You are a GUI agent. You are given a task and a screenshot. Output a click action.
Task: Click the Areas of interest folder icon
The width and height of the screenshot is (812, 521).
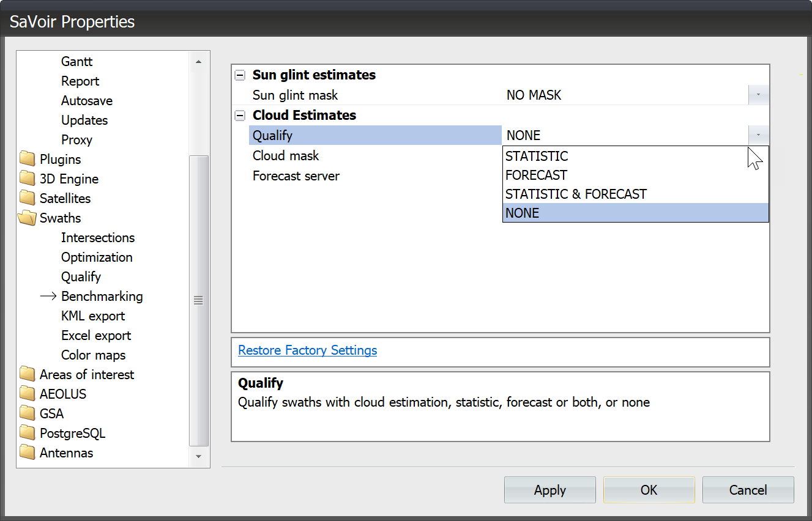point(27,374)
